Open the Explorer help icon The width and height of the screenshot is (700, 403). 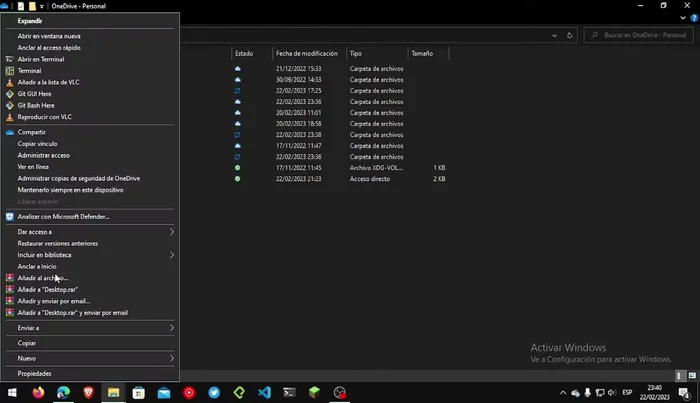click(694, 18)
